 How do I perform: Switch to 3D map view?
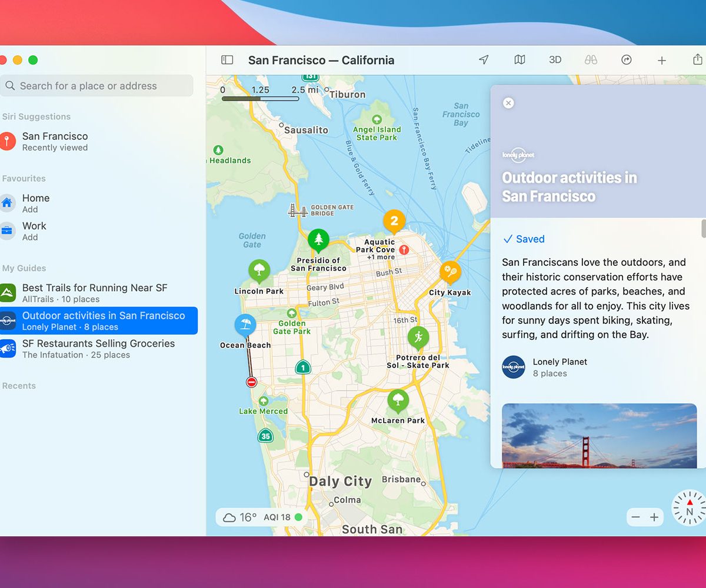(x=555, y=60)
